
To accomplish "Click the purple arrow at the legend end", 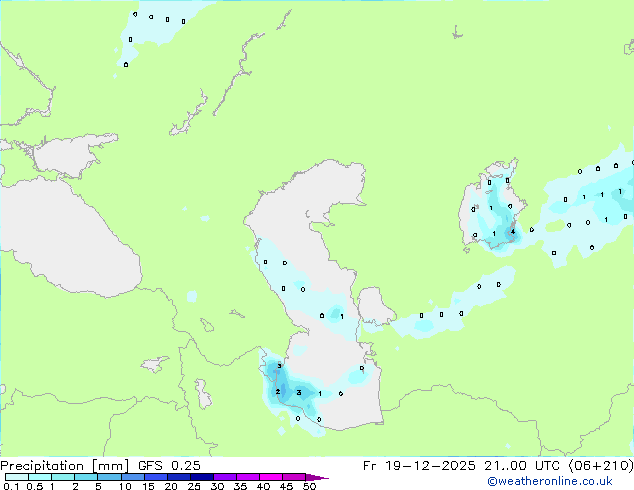I will pyautogui.click(x=317, y=477).
